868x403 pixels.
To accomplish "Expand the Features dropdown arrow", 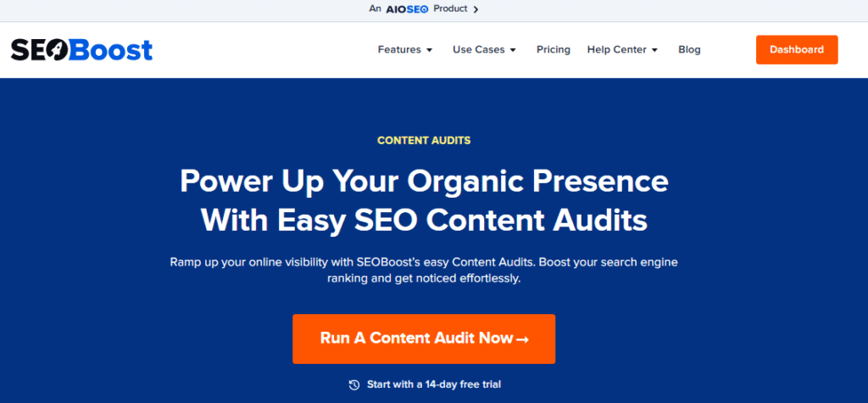I will click(x=430, y=50).
